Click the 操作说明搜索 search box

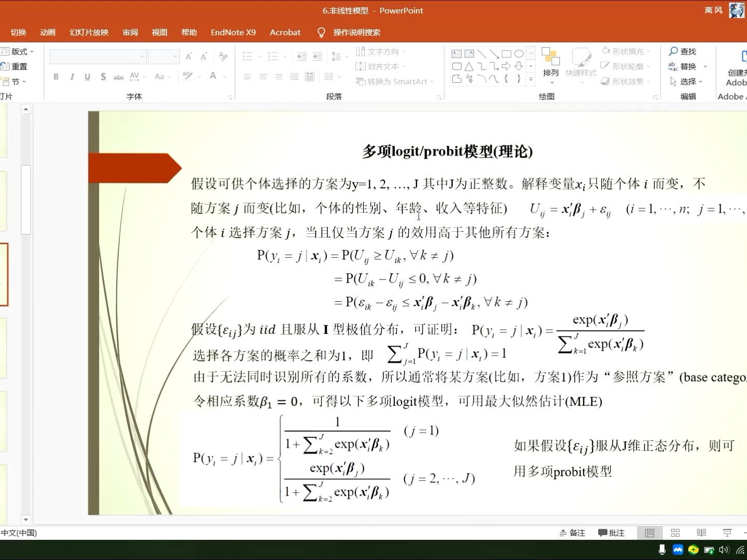(x=356, y=32)
